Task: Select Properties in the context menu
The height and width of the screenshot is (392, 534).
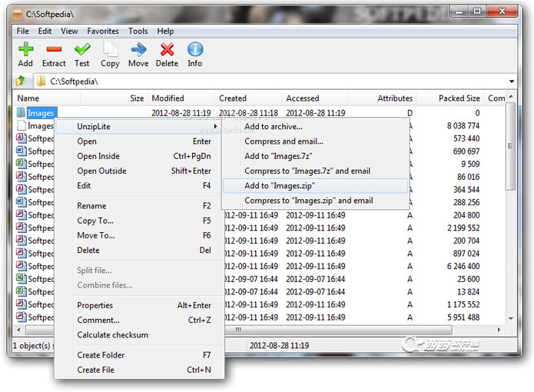Action: [x=95, y=305]
